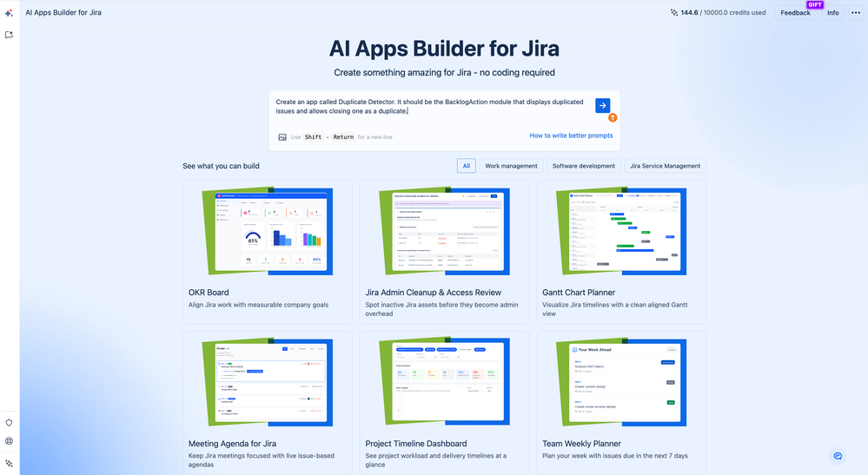Submit the prompt with arrow button
Viewport: 868px width, 475px height.
coord(602,105)
